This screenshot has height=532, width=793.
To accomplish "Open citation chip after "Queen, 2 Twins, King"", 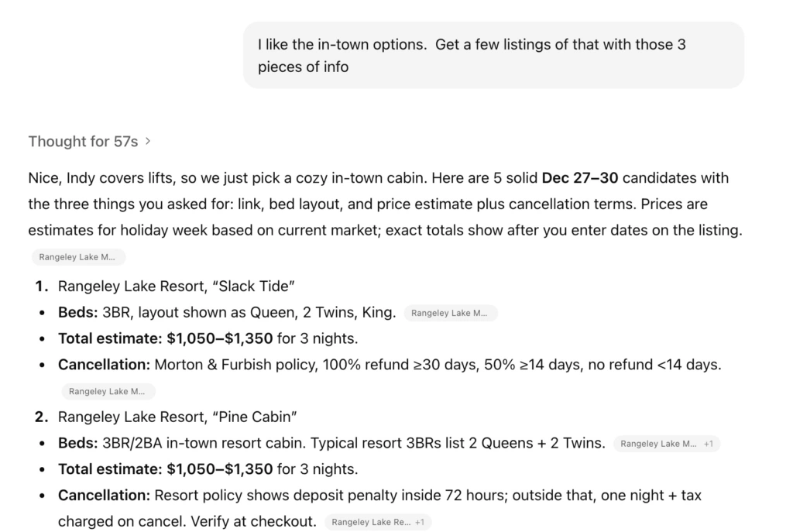I will pos(451,313).
